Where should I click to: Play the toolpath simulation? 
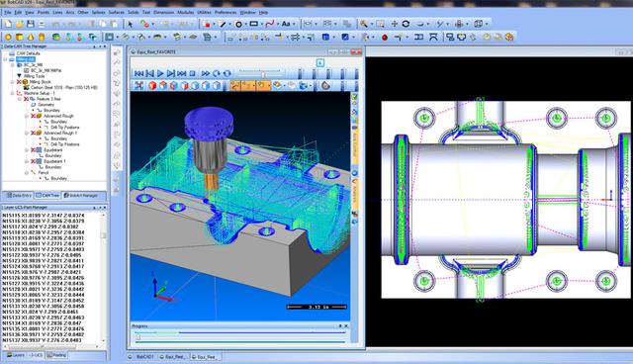160,73
